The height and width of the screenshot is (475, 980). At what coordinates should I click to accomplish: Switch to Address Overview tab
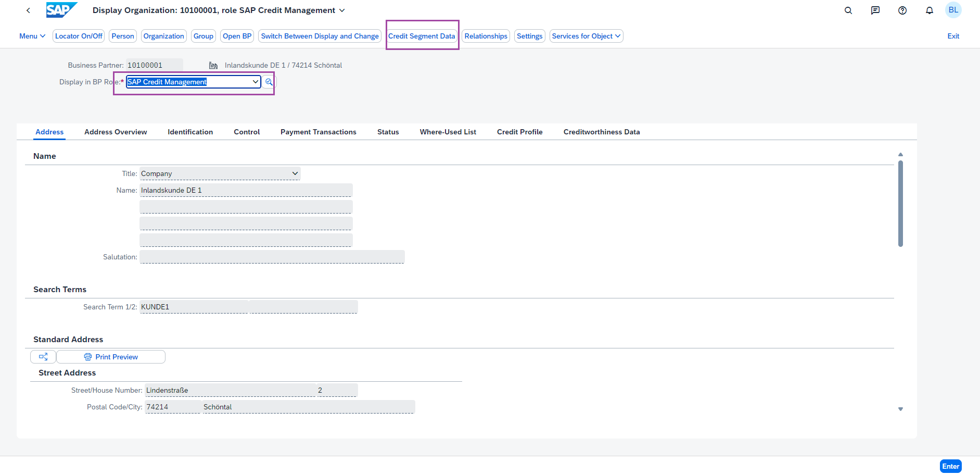[116, 132]
